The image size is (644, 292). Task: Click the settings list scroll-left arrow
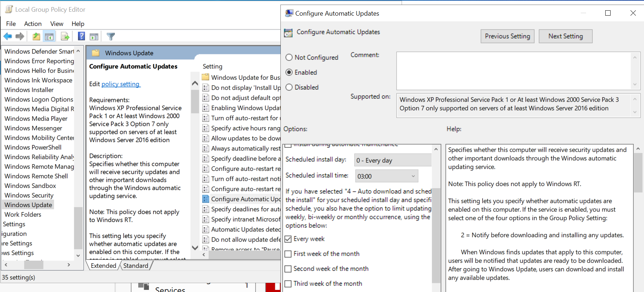pos(204,255)
